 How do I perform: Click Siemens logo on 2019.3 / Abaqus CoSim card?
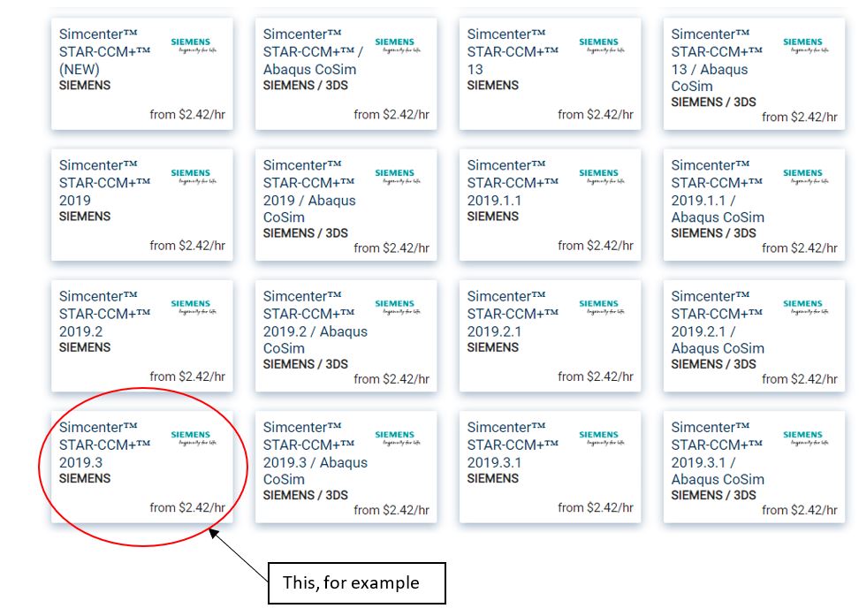(x=398, y=437)
